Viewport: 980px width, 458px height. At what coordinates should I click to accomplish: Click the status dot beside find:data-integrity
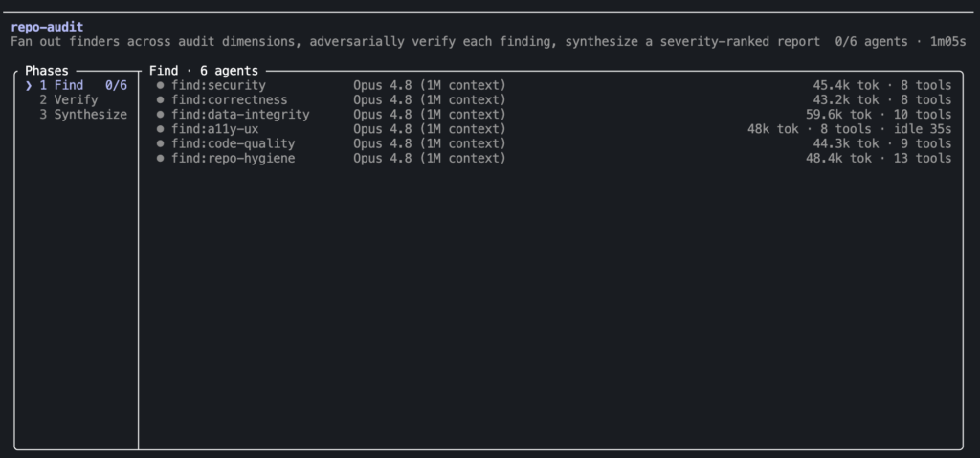coord(161,115)
